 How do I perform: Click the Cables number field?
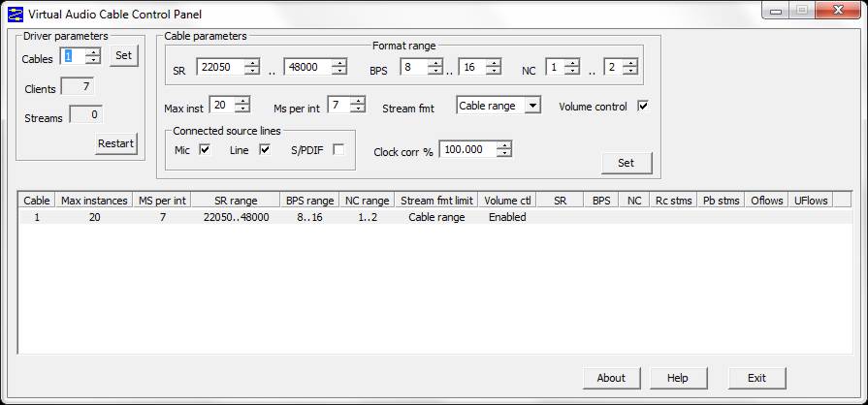click(73, 56)
